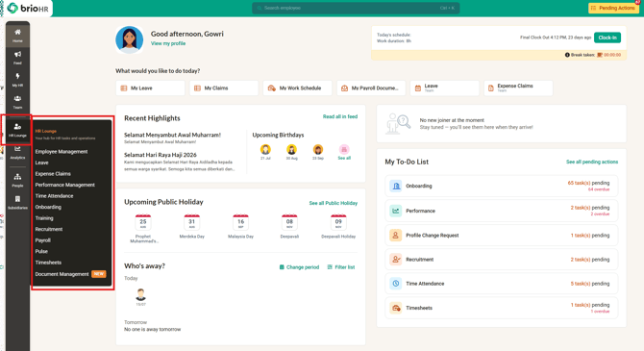Select Payroll in HR Lounge menu
The width and height of the screenshot is (644, 351).
pos(42,240)
